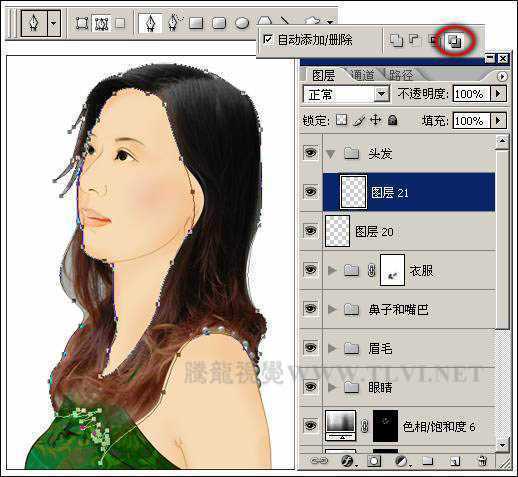Click 色相/饱和度 6 layer mask thumbnail

point(385,426)
